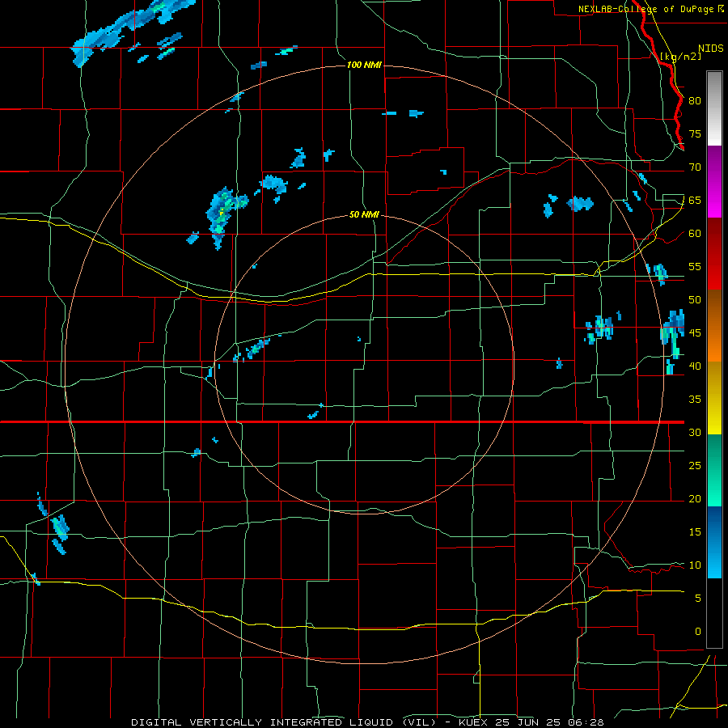Image resolution: width=728 pixels, height=728 pixels.
Task: Click the 40 value on the VIL scale
Action: [x=695, y=366]
